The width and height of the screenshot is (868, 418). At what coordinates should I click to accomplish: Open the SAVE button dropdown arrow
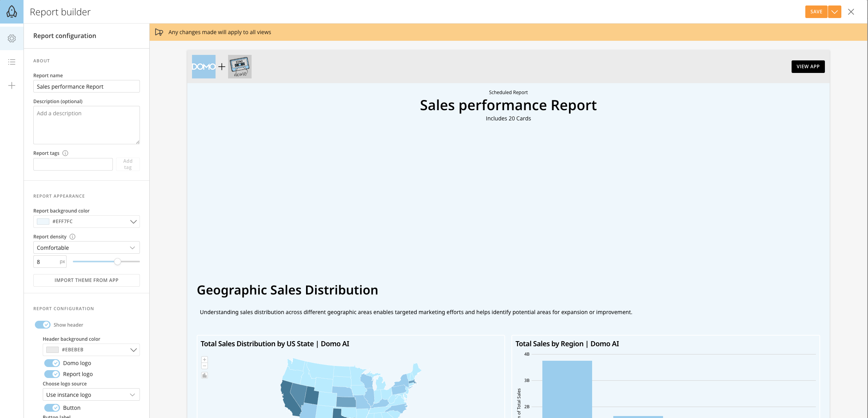coord(834,12)
